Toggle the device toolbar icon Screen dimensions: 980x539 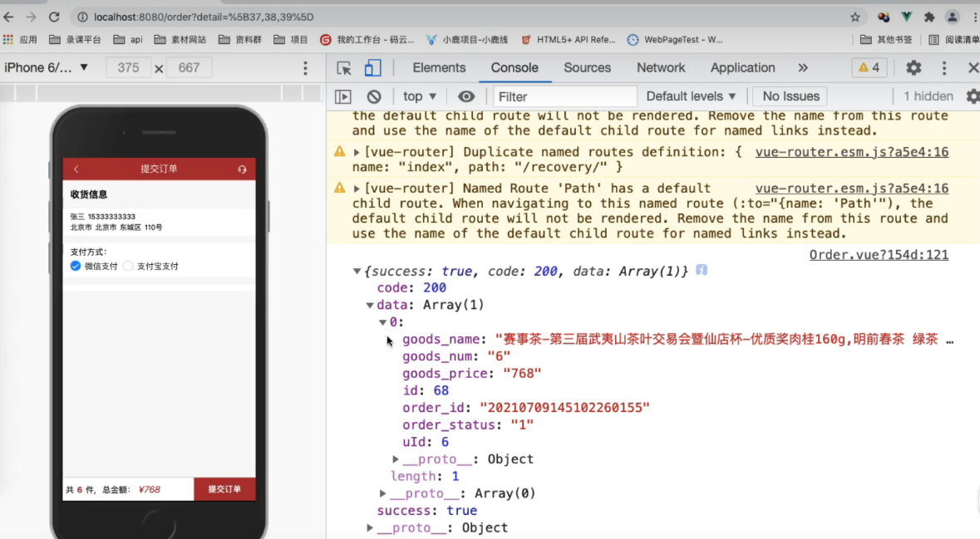point(372,67)
